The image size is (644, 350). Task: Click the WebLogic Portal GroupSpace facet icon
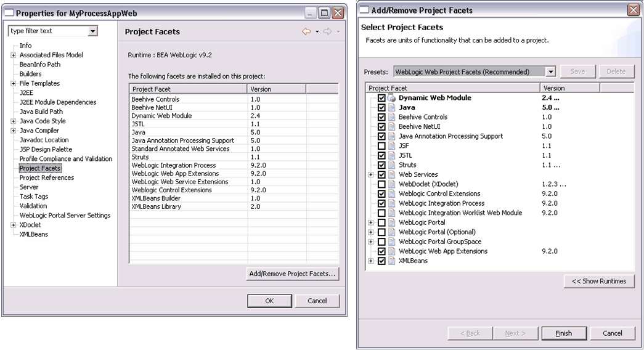(x=391, y=242)
